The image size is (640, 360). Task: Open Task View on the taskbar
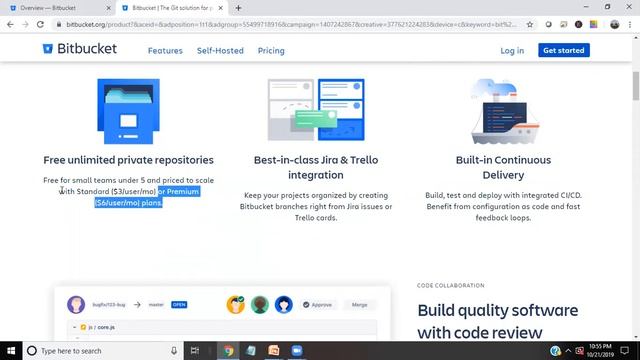click(195, 351)
